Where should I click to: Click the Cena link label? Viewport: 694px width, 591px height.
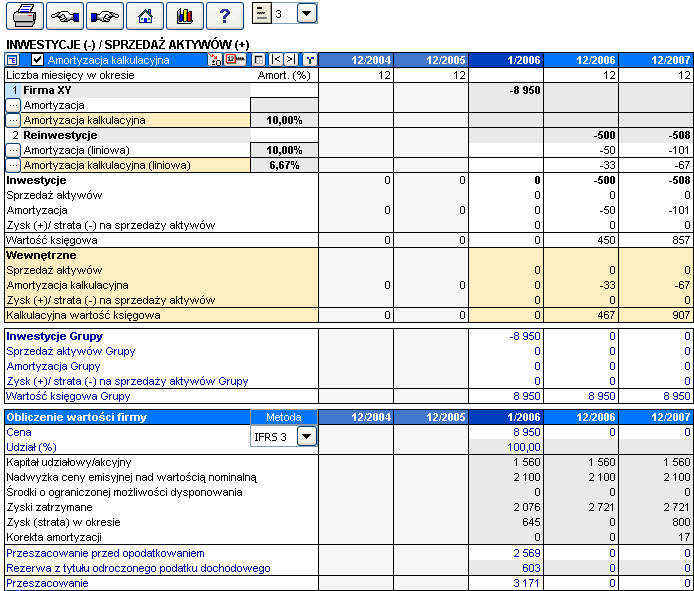click(19, 432)
